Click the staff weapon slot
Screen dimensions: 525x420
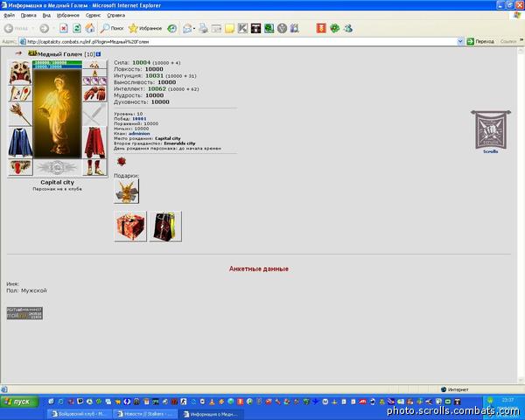coord(20,115)
